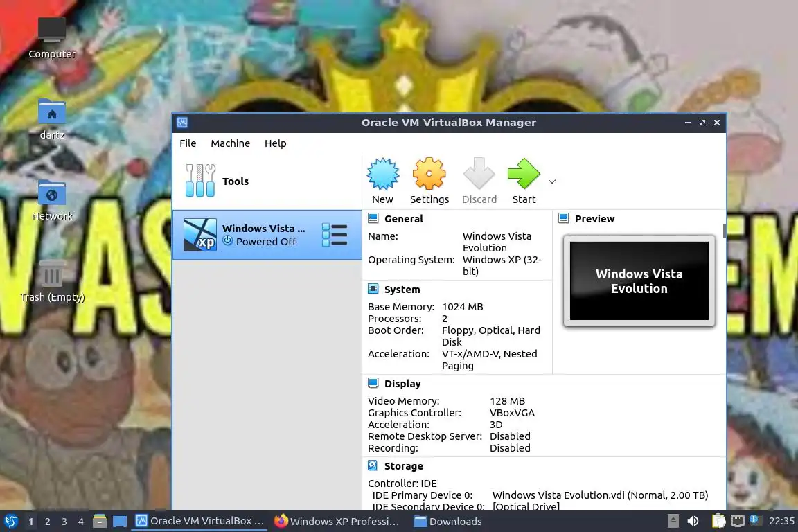Click the network monitor tray icon
Image resolution: width=798 pixels, height=532 pixels.
pos(738,522)
